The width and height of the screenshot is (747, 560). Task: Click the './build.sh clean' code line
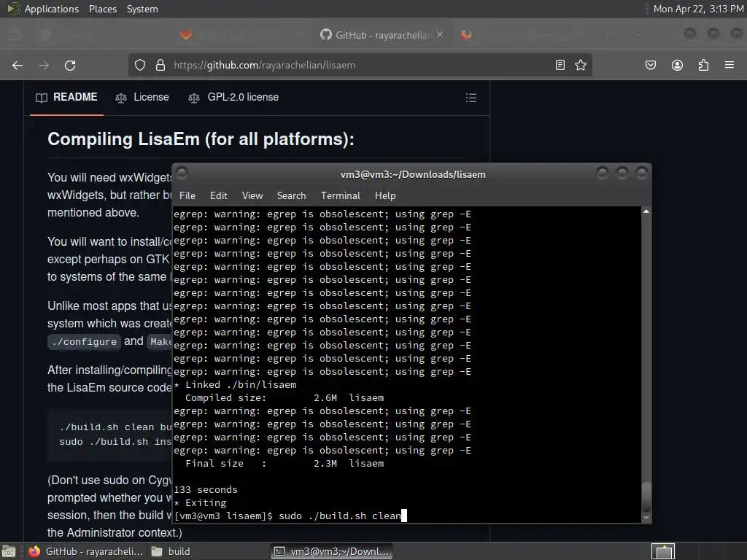point(115,427)
